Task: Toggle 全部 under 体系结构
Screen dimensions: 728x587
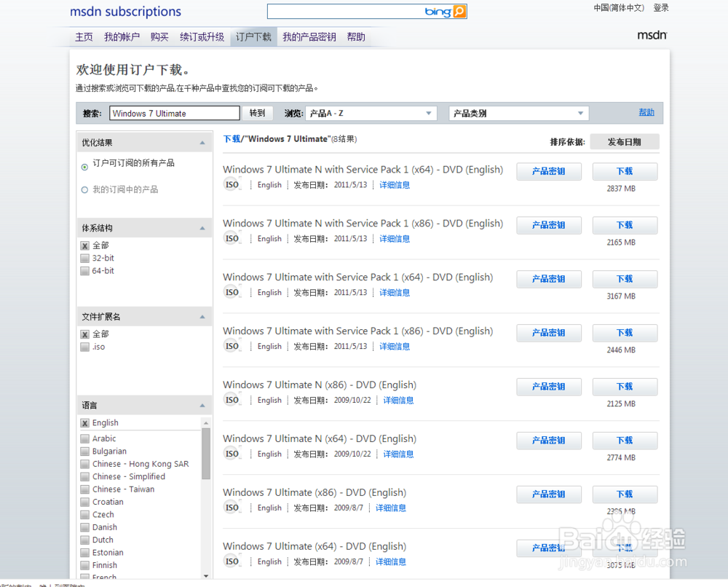Action: pyautogui.click(x=84, y=245)
